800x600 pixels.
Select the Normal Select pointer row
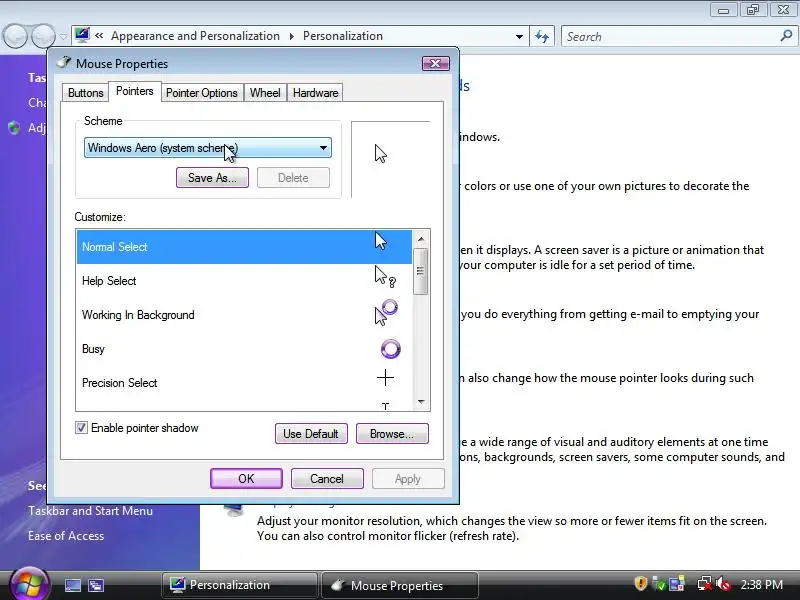pyautogui.click(x=244, y=247)
